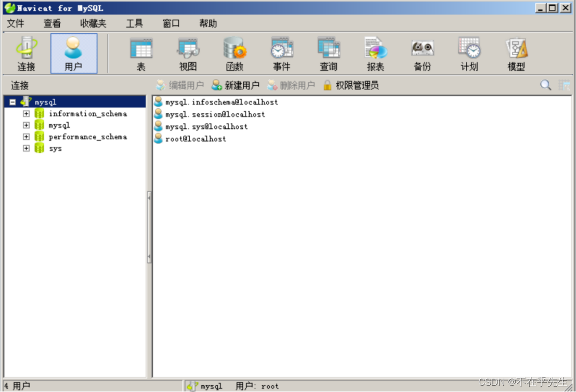The height and width of the screenshot is (392, 576).
Task: Open the 函数 functions section
Action: click(235, 54)
